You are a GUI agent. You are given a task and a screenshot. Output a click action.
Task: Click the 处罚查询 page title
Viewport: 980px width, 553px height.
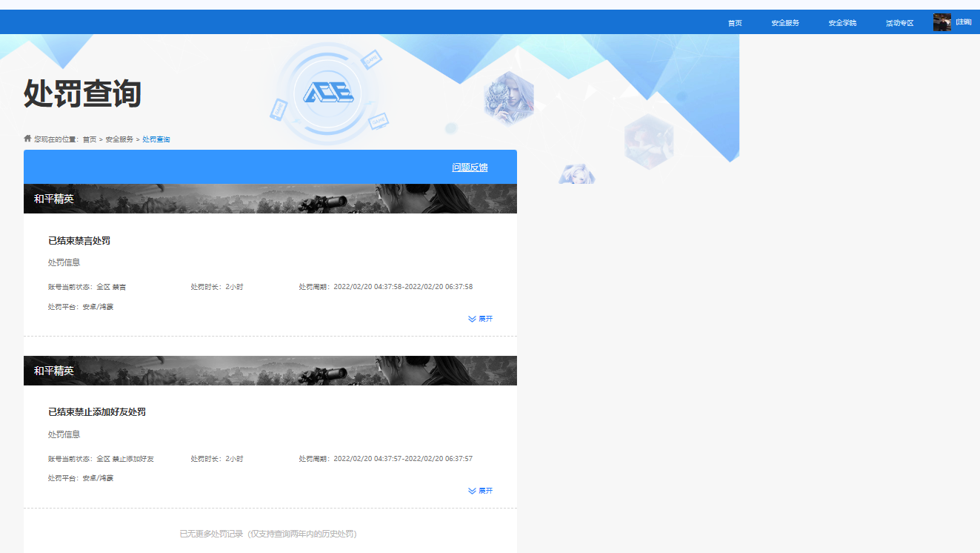coord(82,93)
